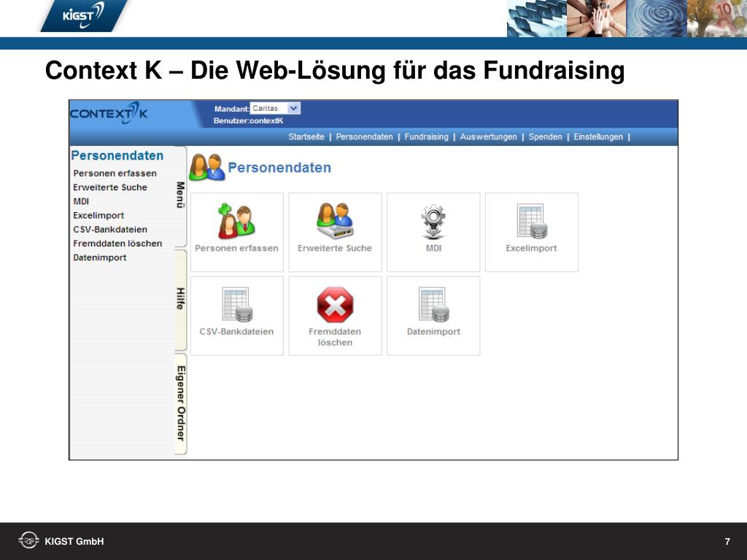Image resolution: width=747 pixels, height=560 pixels.
Task: Open Auswertungen navigation item
Action: [488, 136]
